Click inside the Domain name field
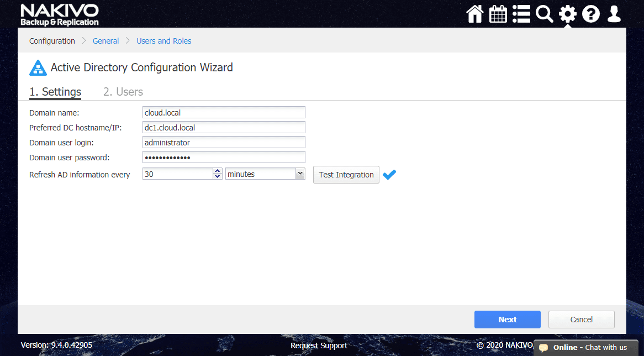The height and width of the screenshot is (356, 644). point(224,112)
